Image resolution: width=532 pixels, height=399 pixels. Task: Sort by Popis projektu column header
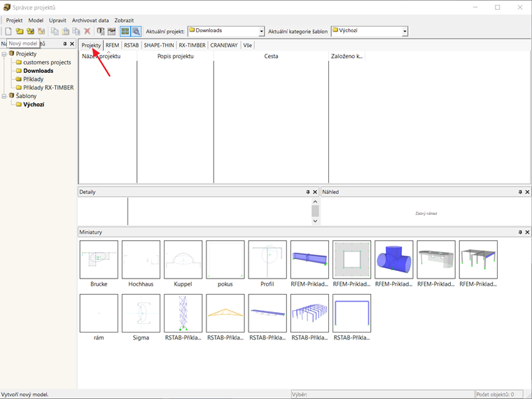pyautogui.click(x=176, y=56)
